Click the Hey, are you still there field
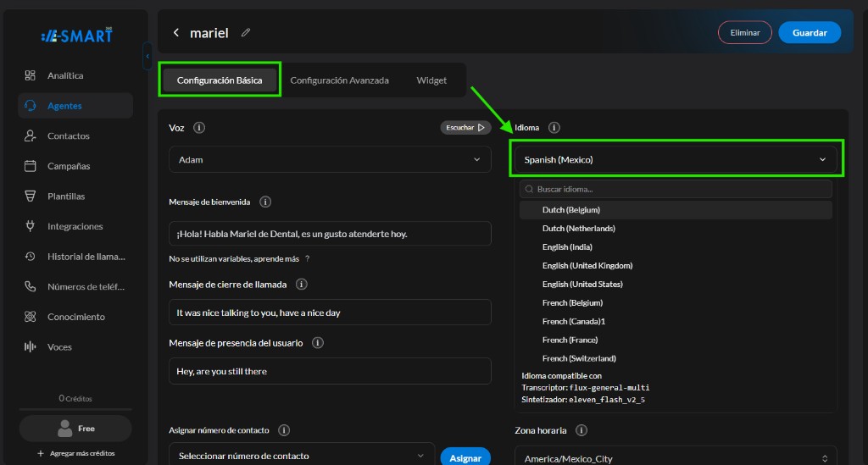The width and height of the screenshot is (868, 465). [x=330, y=371]
